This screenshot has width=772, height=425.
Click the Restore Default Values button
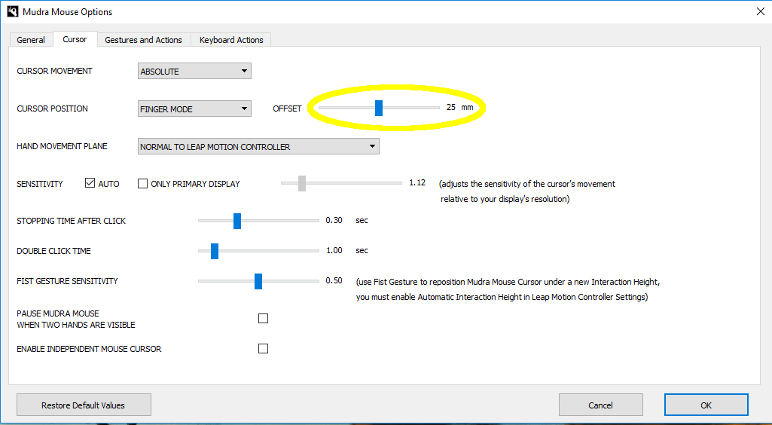click(x=84, y=405)
